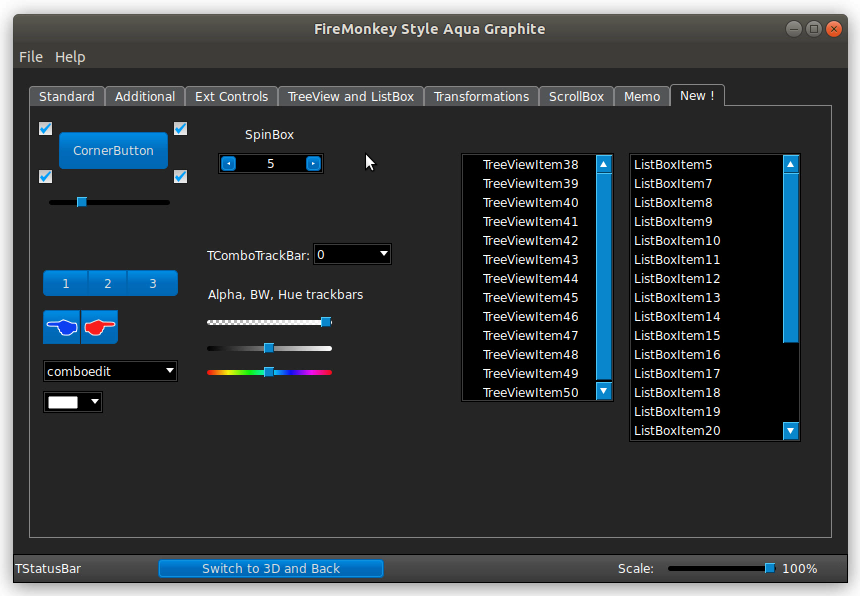The image size is (860, 596).
Task: Click segmented button 1
Action: point(66,283)
